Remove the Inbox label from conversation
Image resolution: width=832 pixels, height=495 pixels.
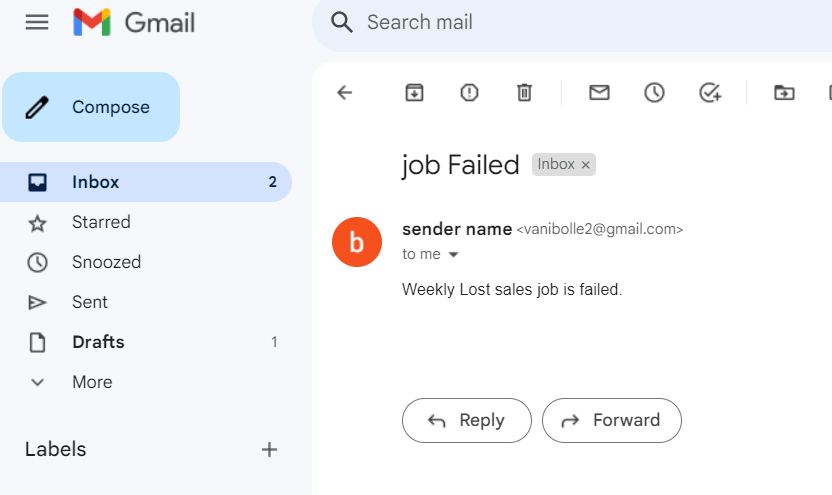[x=586, y=165]
